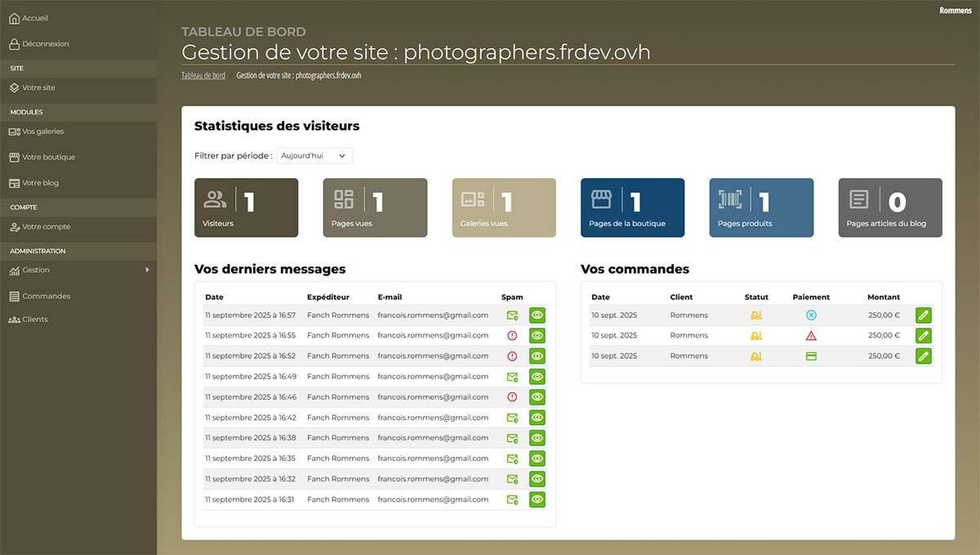Click the green credit card payment icon
The width and height of the screenshot is (980, 555).
coord(811,356)
